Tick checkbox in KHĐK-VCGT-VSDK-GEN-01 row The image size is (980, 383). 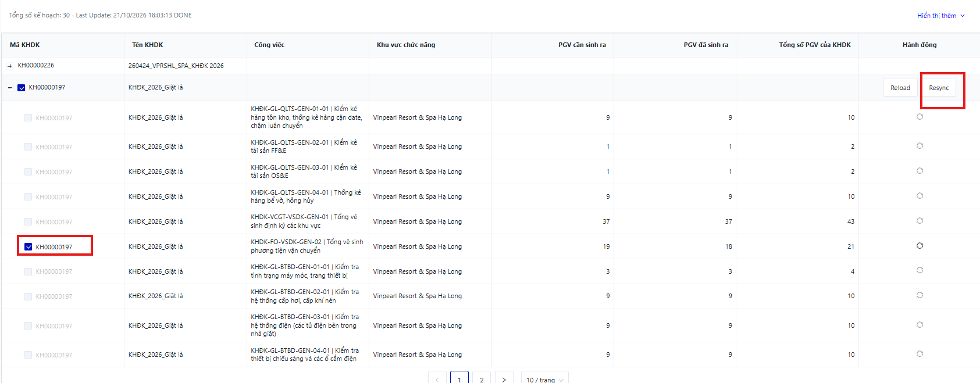[x=28, y=222]
